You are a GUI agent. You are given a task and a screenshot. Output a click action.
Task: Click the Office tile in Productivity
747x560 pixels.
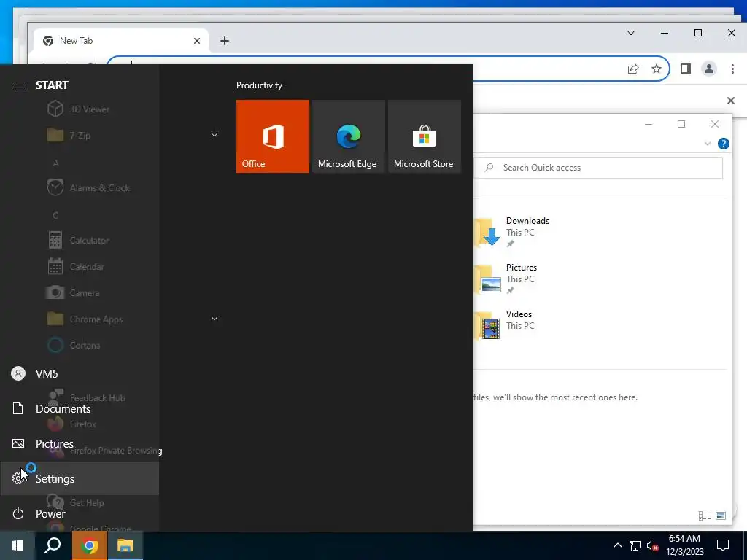[x=273, y=136]
